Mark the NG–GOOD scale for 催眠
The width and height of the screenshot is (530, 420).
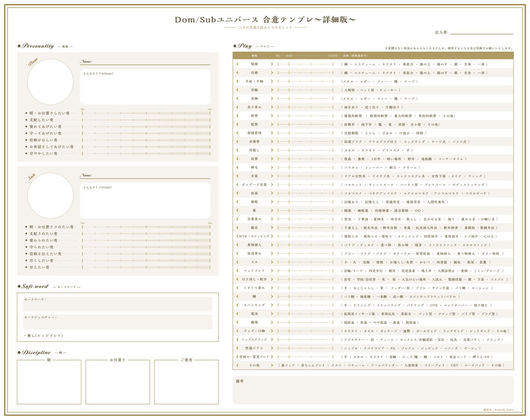[305, 202]
